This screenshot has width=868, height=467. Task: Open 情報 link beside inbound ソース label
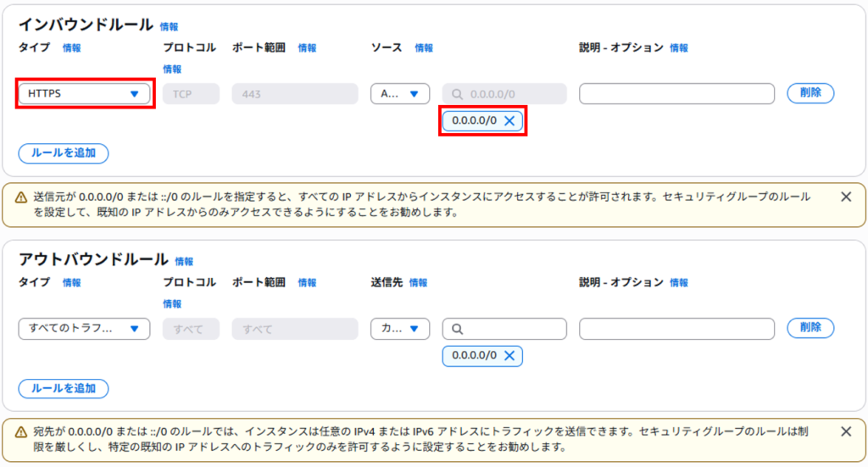coord(424,48)
